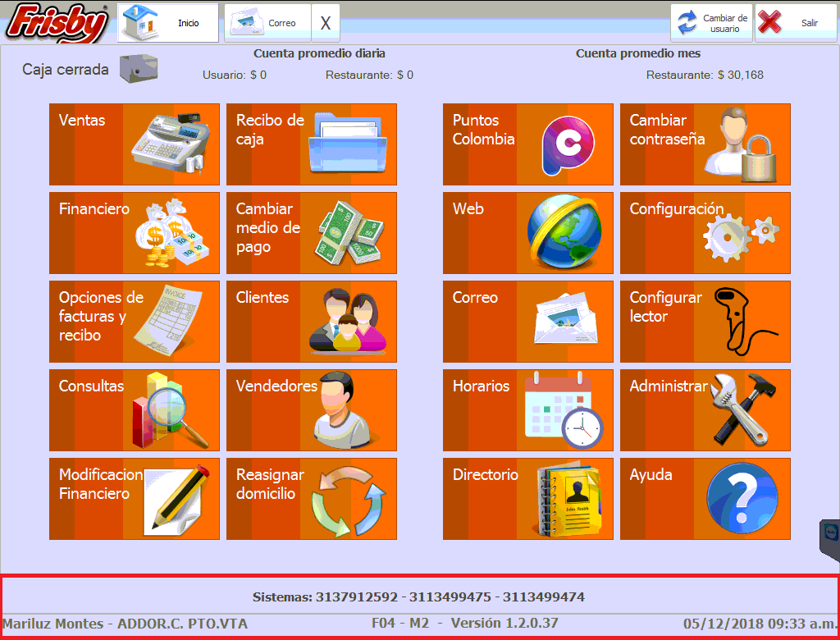The width and height of the screenshot is (840, 640).
Task: Open Configurar lector scanner tile
Action: coord(705,322)
